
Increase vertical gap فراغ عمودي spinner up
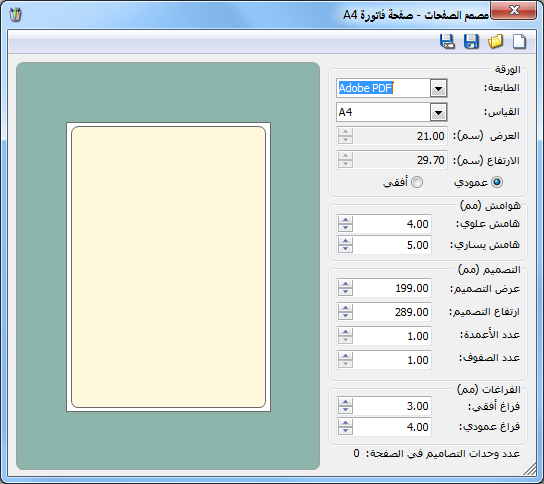click(345, 423)
